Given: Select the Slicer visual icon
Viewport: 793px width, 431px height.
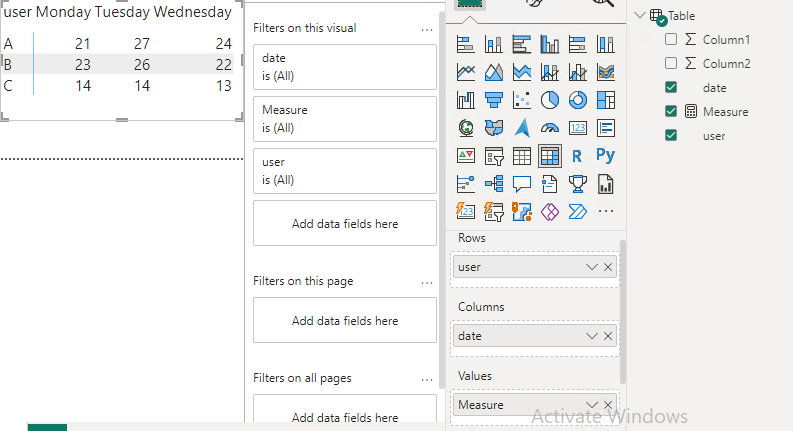Looking at the screenshot, I should tap(494, 156).
